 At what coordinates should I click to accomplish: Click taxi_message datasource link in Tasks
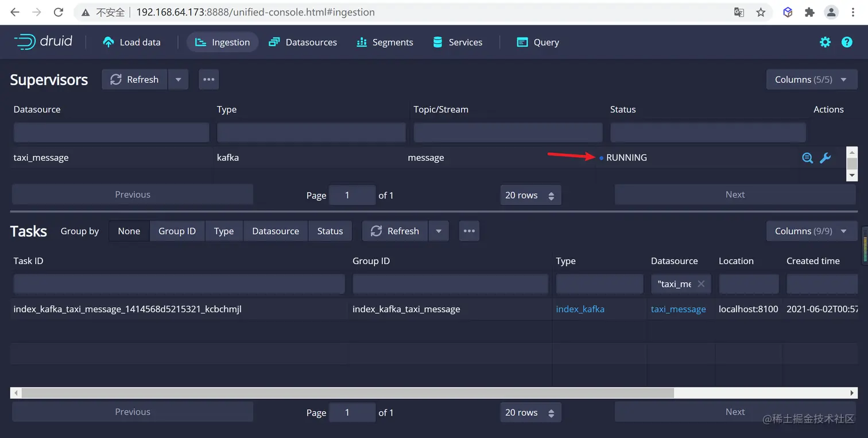[x=679, y=309]
